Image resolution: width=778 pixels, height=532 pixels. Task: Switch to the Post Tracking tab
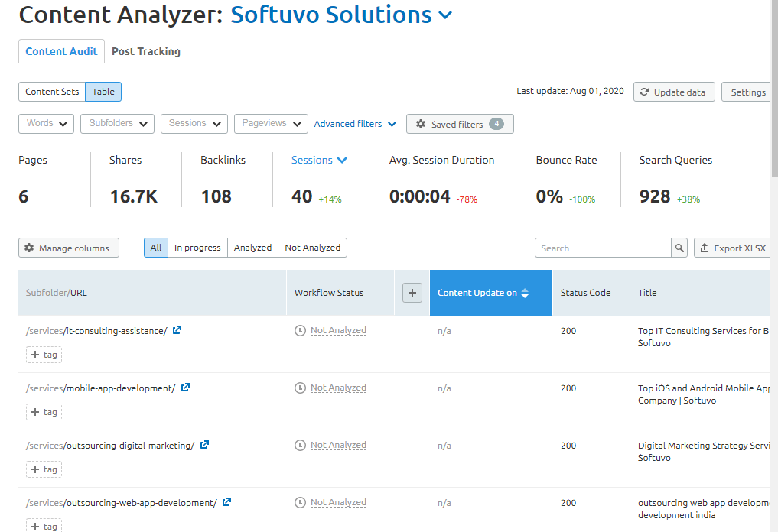click(x=146, y=51)
